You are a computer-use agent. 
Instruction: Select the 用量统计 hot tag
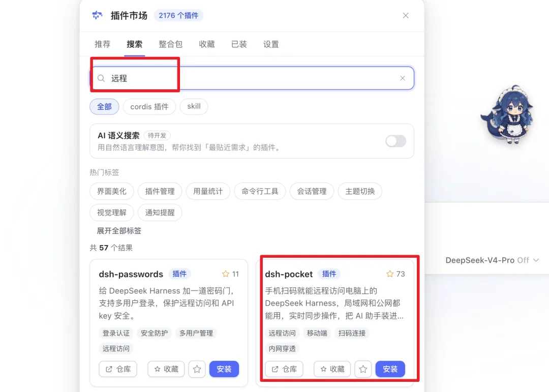point(208,191)
